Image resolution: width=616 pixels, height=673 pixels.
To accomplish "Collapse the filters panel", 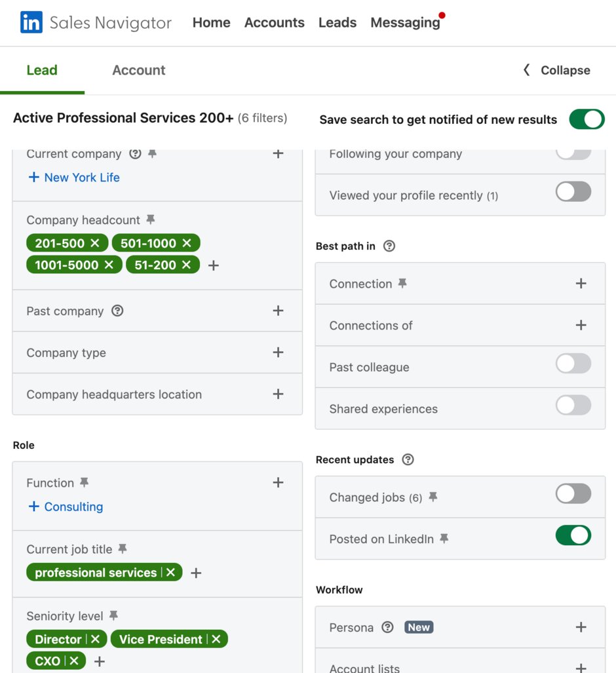I will [x=557, y=70].
